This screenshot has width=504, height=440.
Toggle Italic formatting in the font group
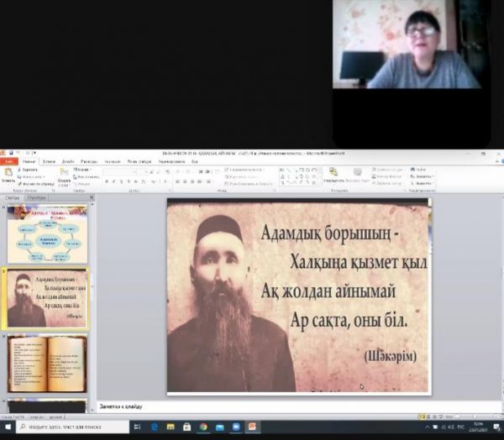click(115, 181)
